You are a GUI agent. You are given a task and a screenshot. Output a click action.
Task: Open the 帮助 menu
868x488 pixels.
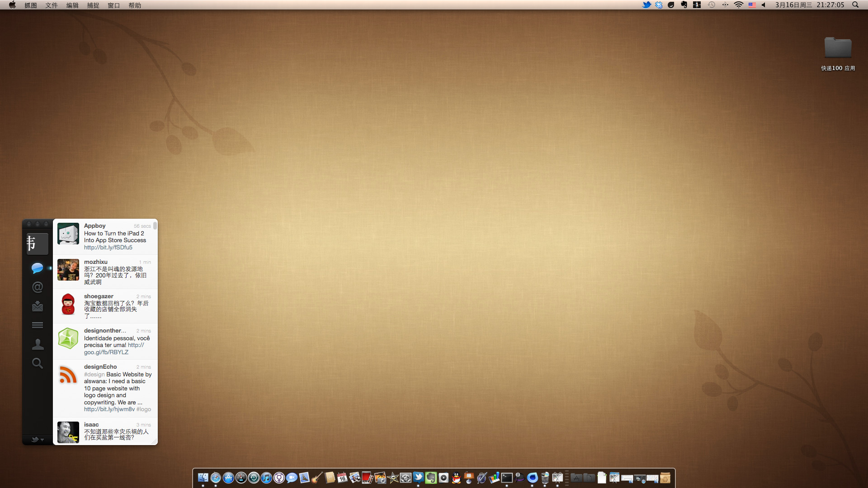(x=135, y=5)
